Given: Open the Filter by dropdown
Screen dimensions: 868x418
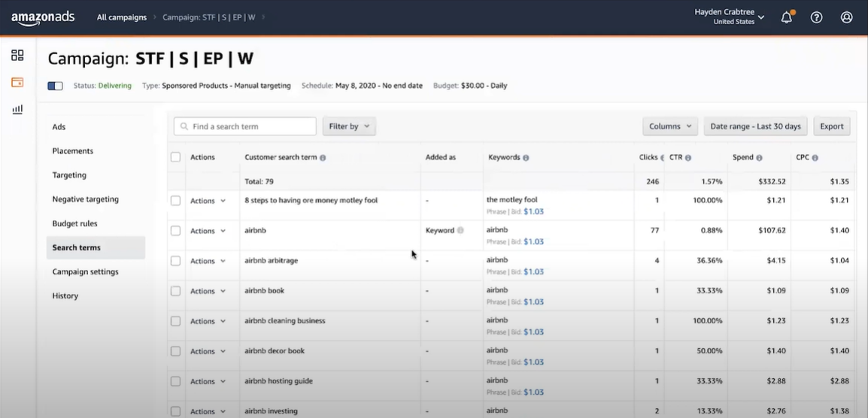Looking at the screenshot, I should coord(349,126).
